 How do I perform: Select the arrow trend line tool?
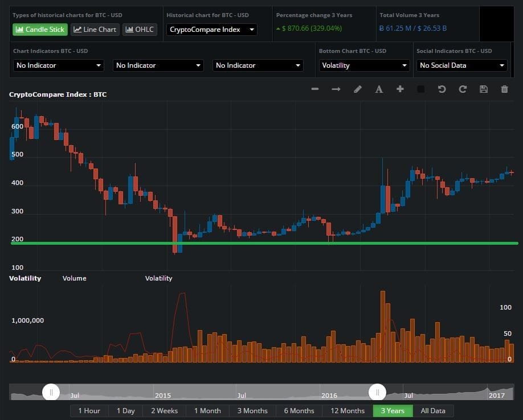[x=336, y=89]
